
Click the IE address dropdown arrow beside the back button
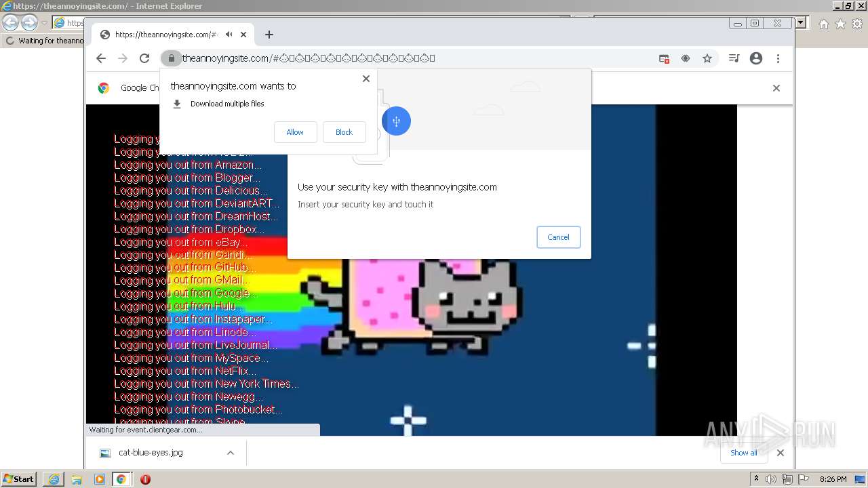click(x=44, y=22)
